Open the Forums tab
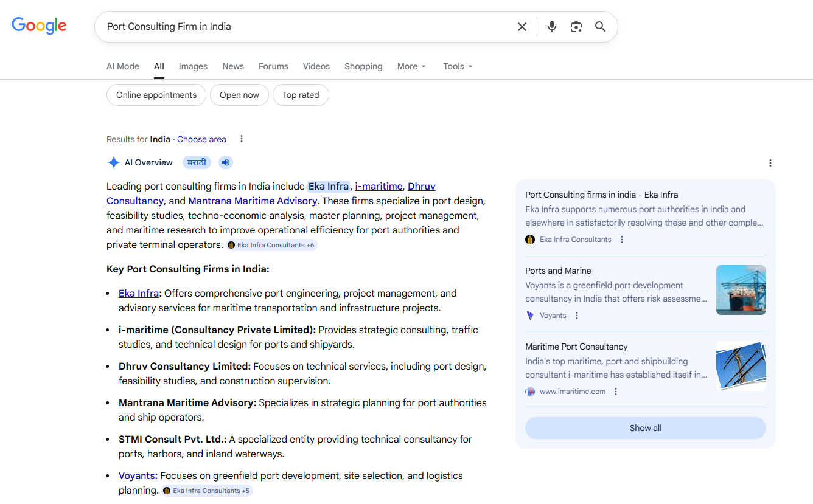Viewport: 813px width, 504px height. (273, 66)
